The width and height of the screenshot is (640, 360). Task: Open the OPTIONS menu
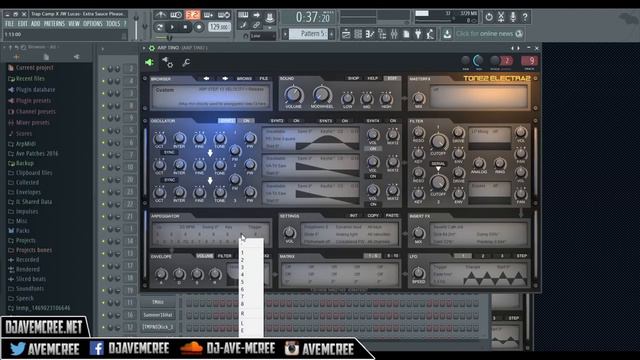click(x=93, y=24)
